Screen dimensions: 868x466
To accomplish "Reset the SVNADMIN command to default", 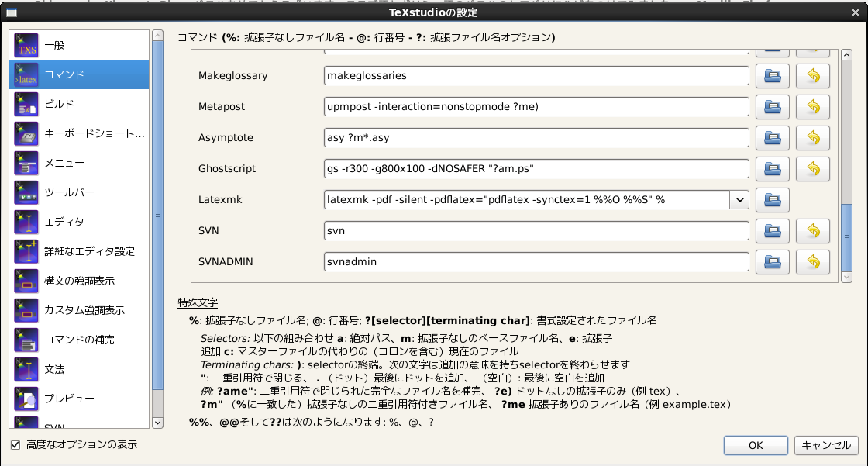I will [x=813, y=262].
